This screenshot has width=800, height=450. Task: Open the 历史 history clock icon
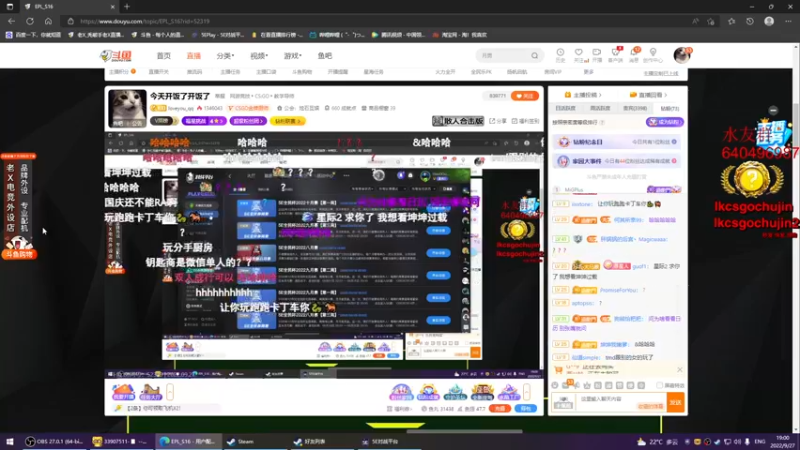coord(560,55)
